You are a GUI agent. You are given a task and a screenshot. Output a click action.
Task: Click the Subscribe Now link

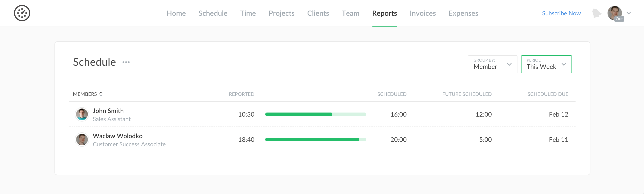point(561,13)
